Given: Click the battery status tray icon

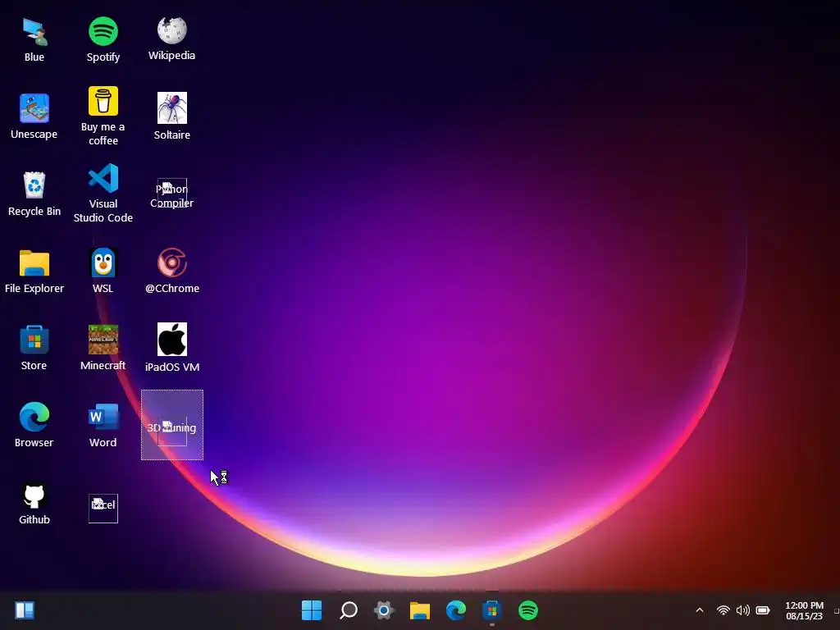Looking at the screenshot, I should click(x=763, y=610).
